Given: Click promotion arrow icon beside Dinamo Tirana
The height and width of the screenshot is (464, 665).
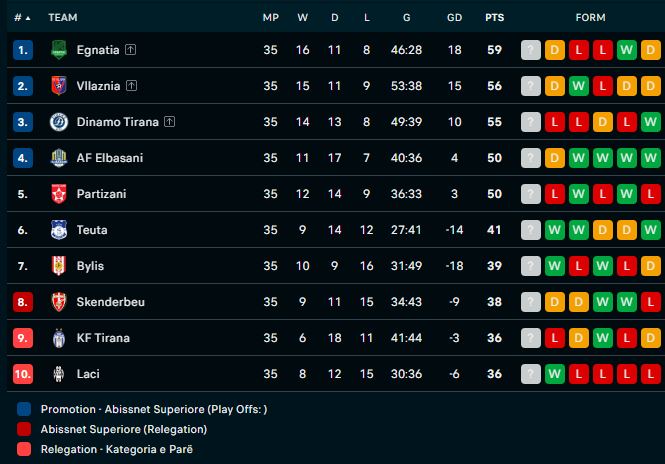Looking at the screenshot, I should point(169,122).
